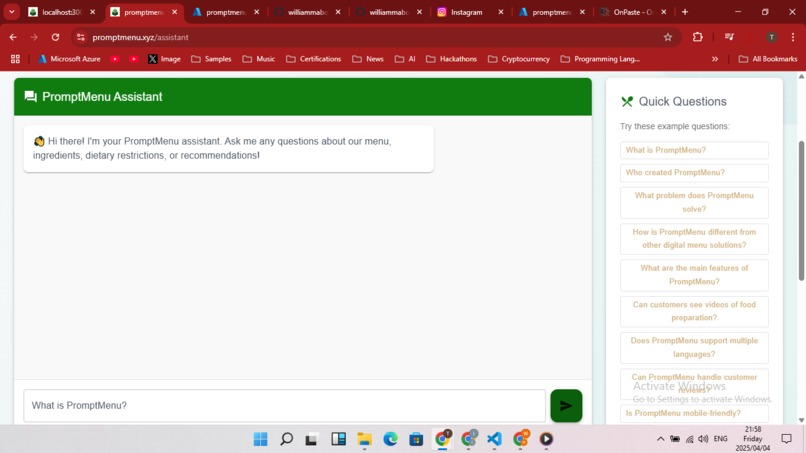
Task: Close the localhost:300 tab
Action: 93,12
